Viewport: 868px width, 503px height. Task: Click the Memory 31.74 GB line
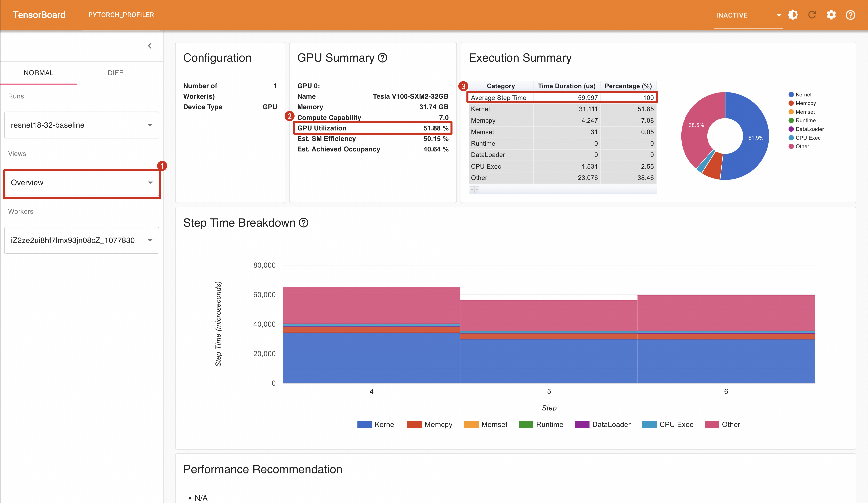373,107
